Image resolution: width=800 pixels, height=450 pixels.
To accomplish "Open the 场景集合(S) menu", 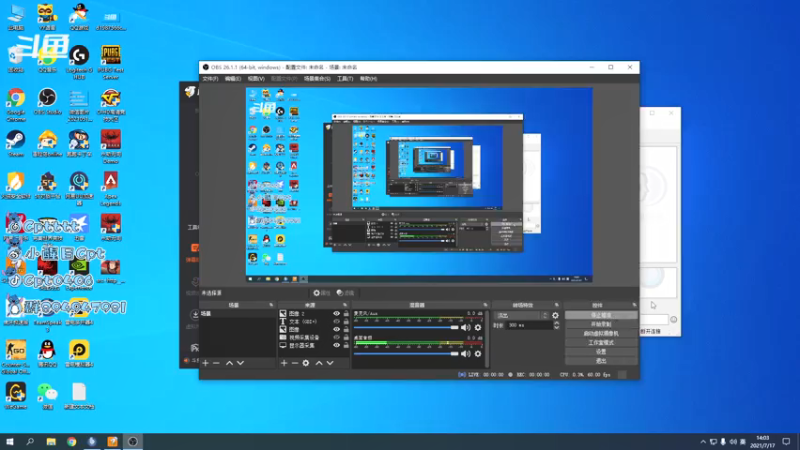I will point(317,79).
